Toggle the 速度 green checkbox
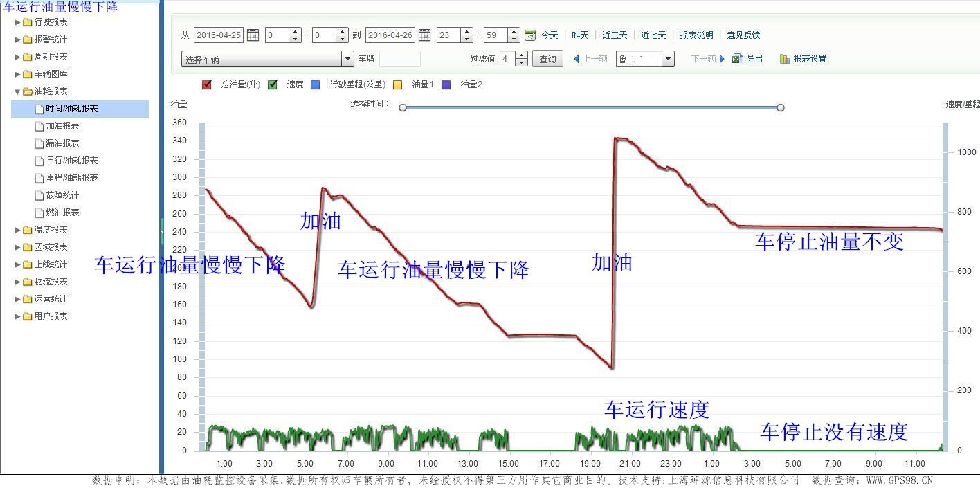The width and height of the screenshot is (980, 488). pyautogui.click(x=273, y=84)
